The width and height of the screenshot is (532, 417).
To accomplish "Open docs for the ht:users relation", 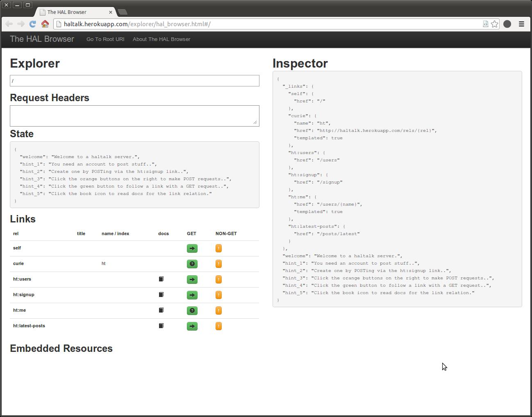I will click(x=161, y=279).
